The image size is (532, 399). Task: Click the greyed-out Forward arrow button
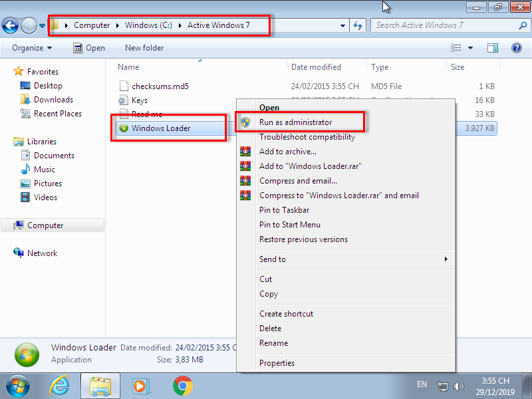pos(29,25)
